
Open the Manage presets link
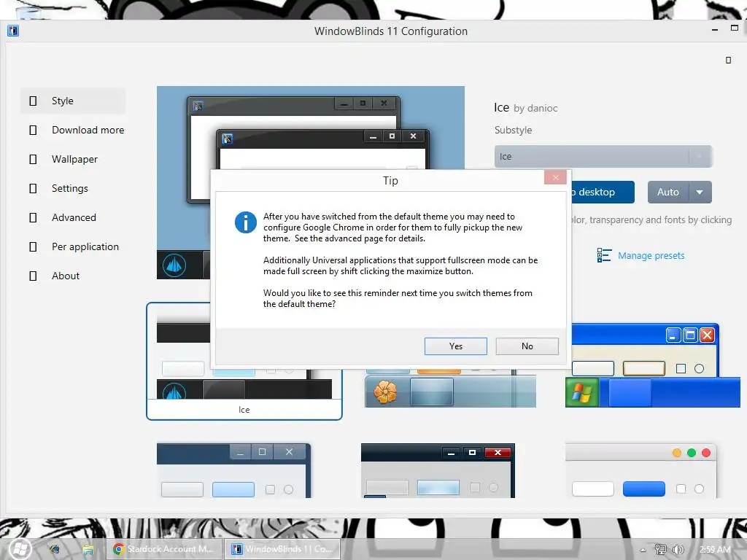pyautogui.click(x=651, y=256)
